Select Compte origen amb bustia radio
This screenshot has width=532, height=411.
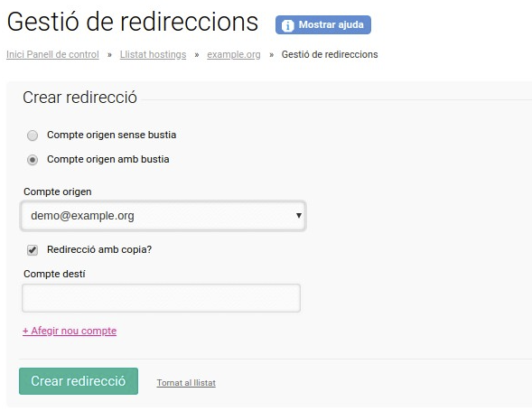click(33, 160)
